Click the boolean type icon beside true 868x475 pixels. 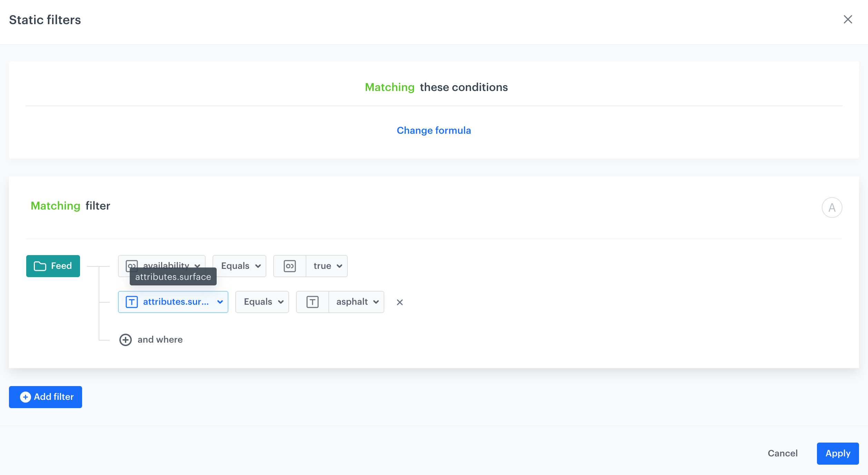(289, 266)
